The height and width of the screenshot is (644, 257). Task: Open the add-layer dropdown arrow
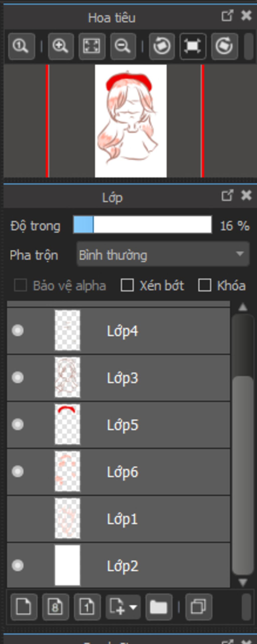coord(133,607)
